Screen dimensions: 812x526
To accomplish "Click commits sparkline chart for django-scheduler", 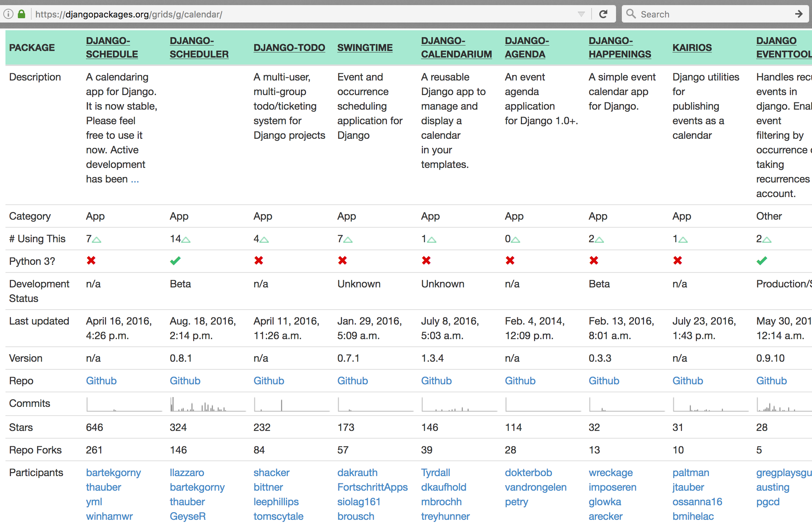I will pos(208,404).
